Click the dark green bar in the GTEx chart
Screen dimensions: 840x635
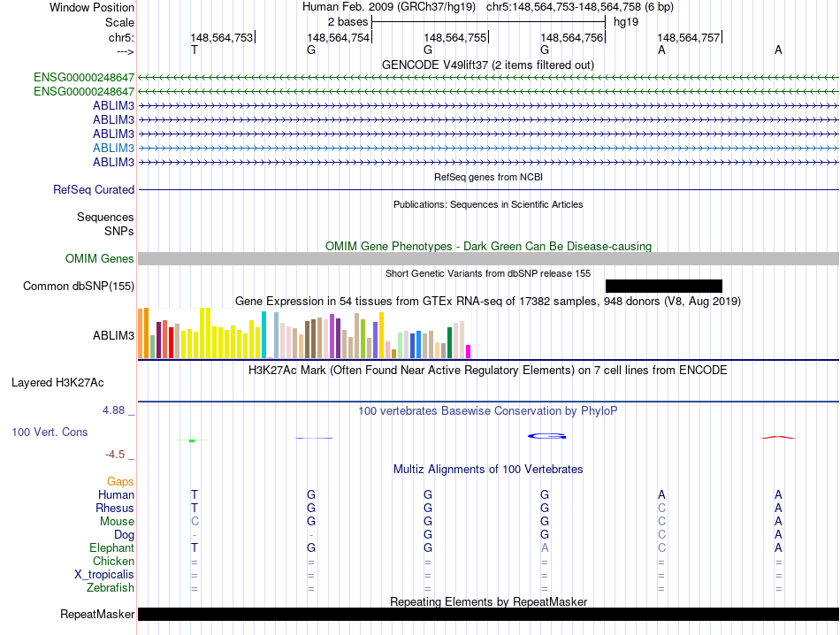(449, 342)
